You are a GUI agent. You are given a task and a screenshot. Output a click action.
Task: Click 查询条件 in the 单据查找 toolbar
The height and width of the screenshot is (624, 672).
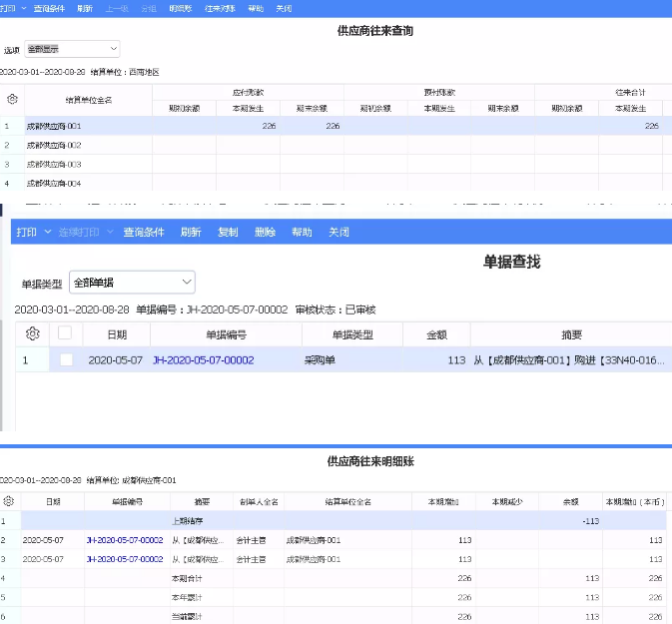[x=144, y=232]
